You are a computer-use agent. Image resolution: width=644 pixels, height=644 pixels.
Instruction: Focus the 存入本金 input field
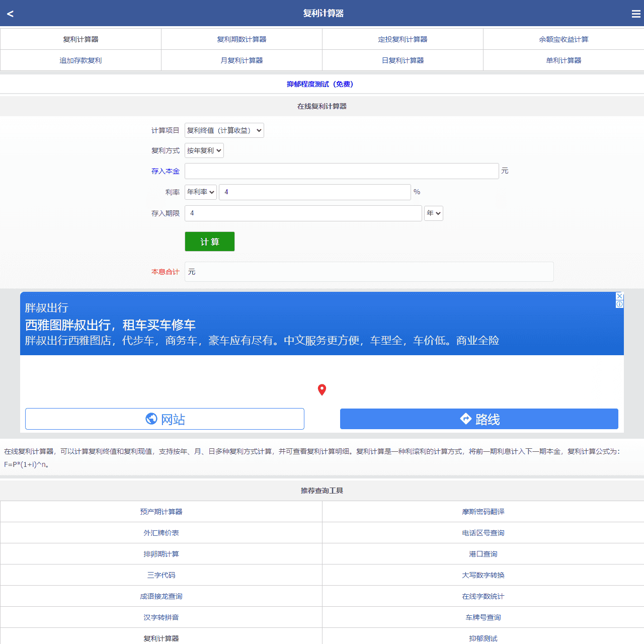click(x=341, y=171)
